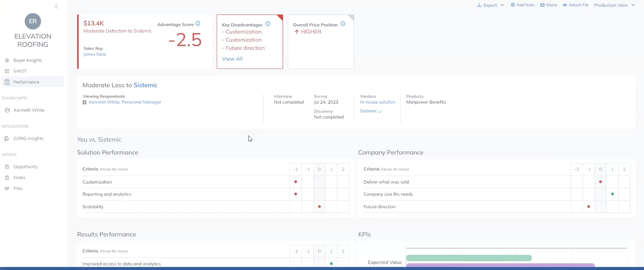Collapse the left sidebar with double-chevron icon
This screenshot has height=270, width=644.
pos(56,6)
